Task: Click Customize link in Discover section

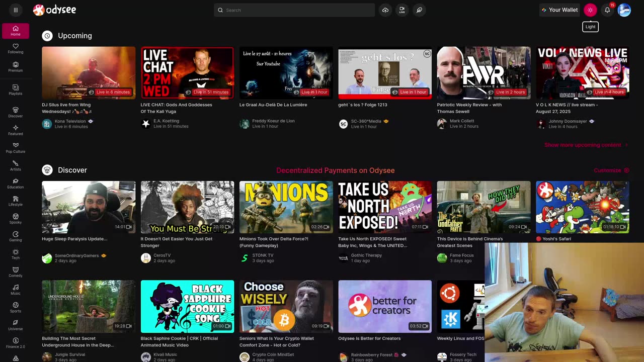Action: point(611,170)
